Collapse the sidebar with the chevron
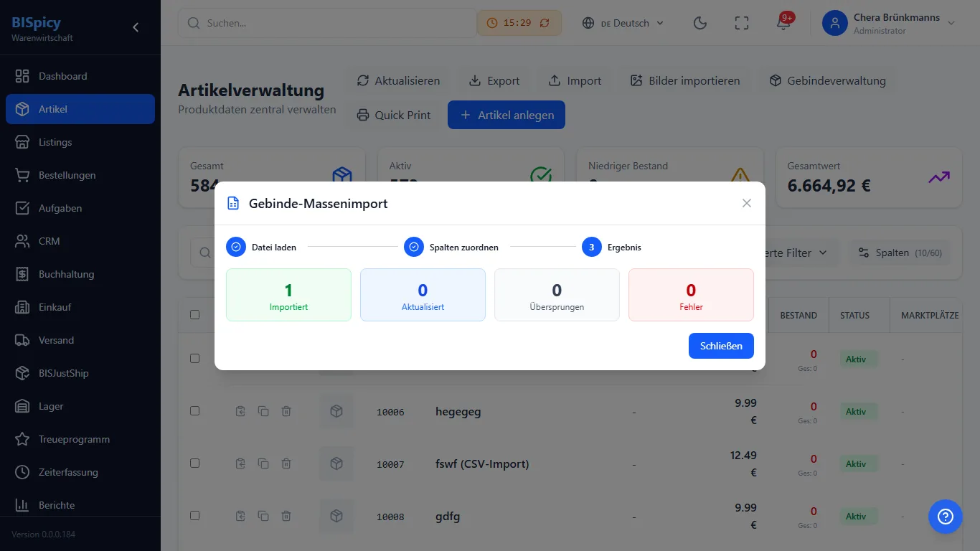980x551 pixels. click(136, 27)
